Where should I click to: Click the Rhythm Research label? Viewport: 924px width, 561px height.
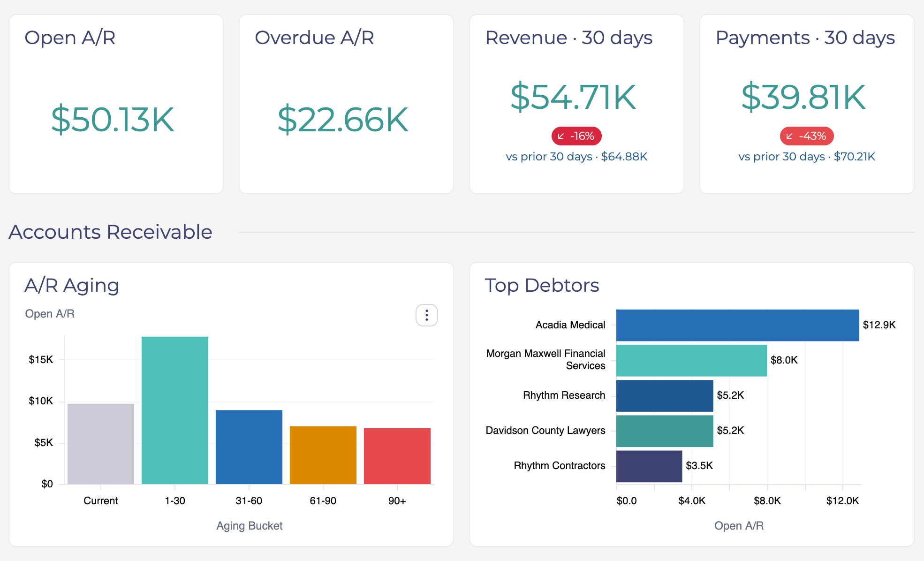click(x=564, y=395)
